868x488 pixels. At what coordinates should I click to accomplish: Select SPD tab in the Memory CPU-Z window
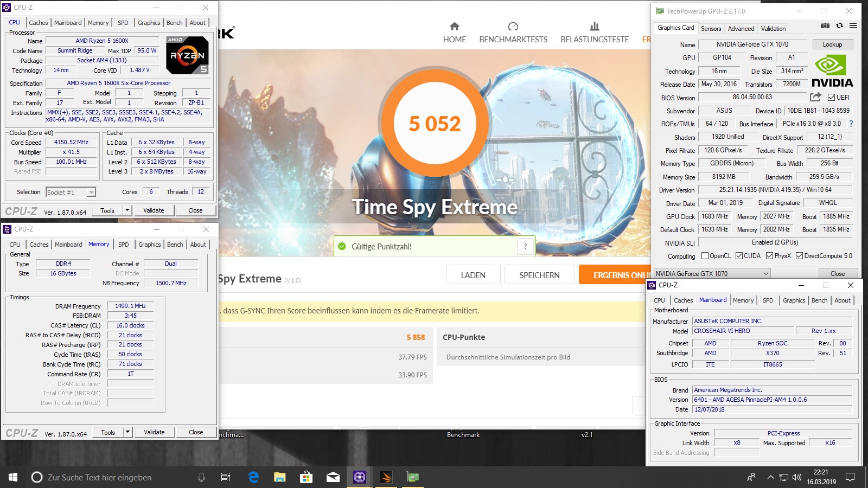pos(124,245)
